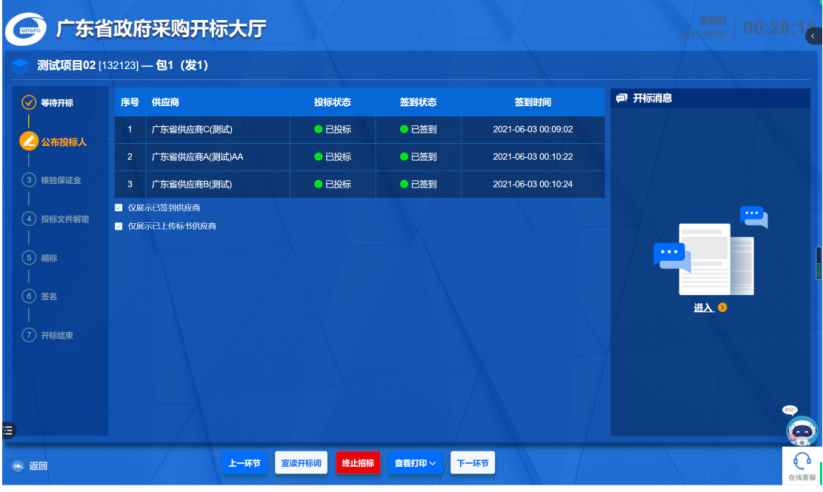Toggle 仅展示已签到供应商 checkbox
The image size is (823, 492).
pos(119,208)
